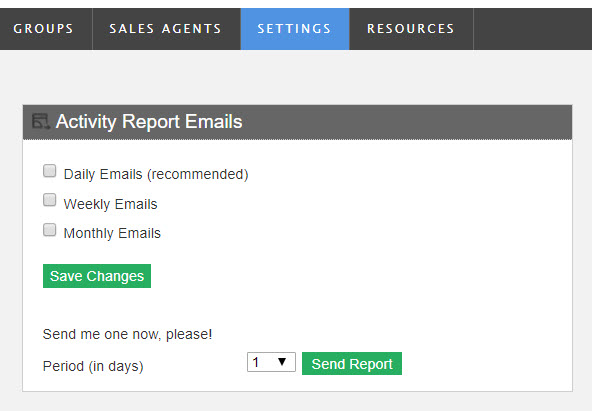This screenshot has width=592, height=411.
Task: Click the Activity Report Emails header icon
Action: coord(41,122)
